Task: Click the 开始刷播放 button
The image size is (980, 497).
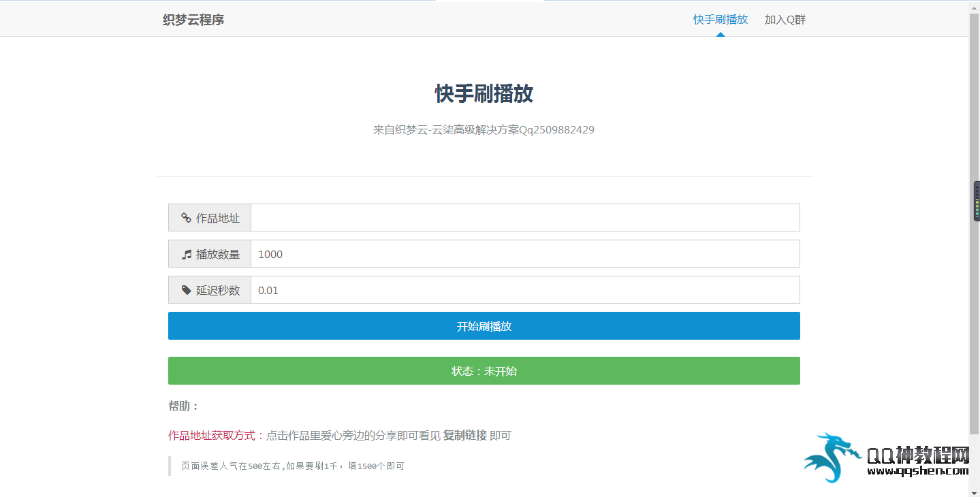Action: 484,326
